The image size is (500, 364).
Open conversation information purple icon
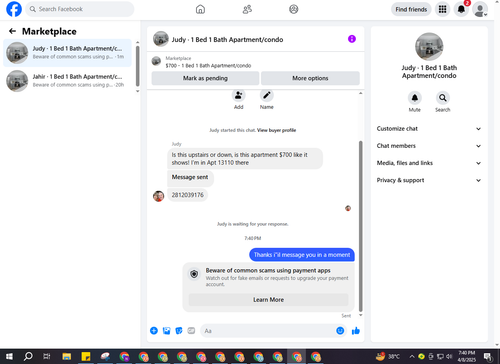pyautogui.click(x=352, y=39)
